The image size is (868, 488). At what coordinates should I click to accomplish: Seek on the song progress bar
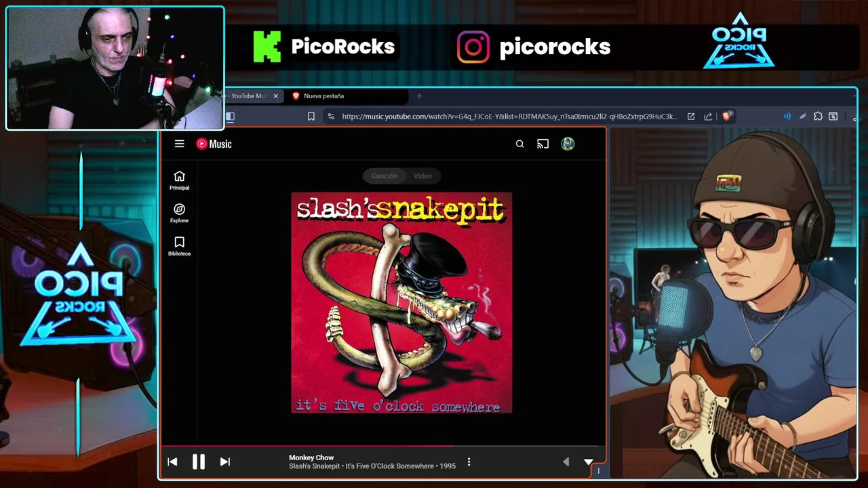(382, 446)
